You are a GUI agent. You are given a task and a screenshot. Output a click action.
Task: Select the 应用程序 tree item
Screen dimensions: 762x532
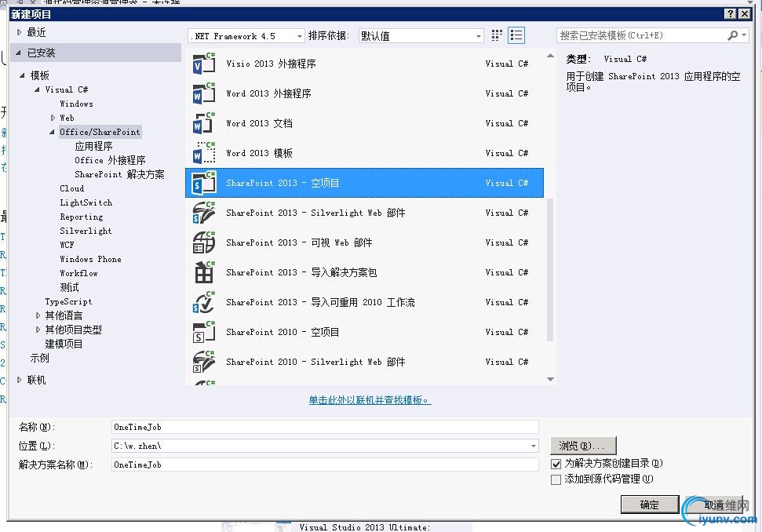tap(94, 146)
